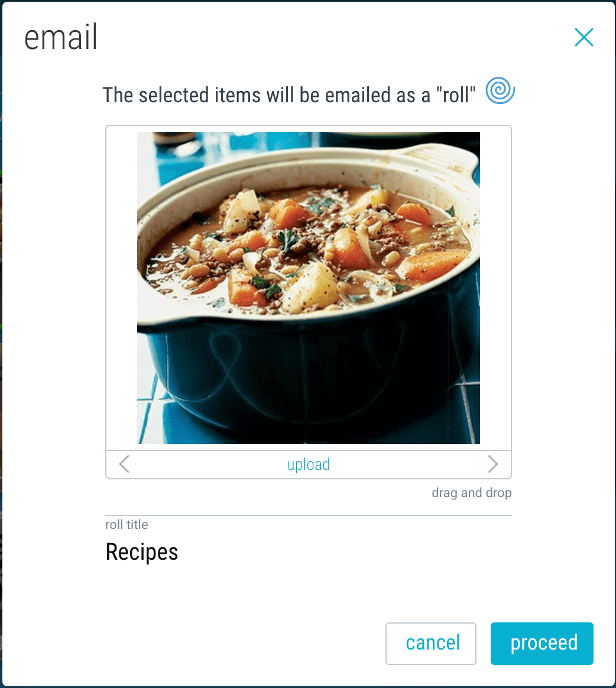Click the blue spiral roll icon
Screen dimensions: 616x688
click(x=500, y=90)
